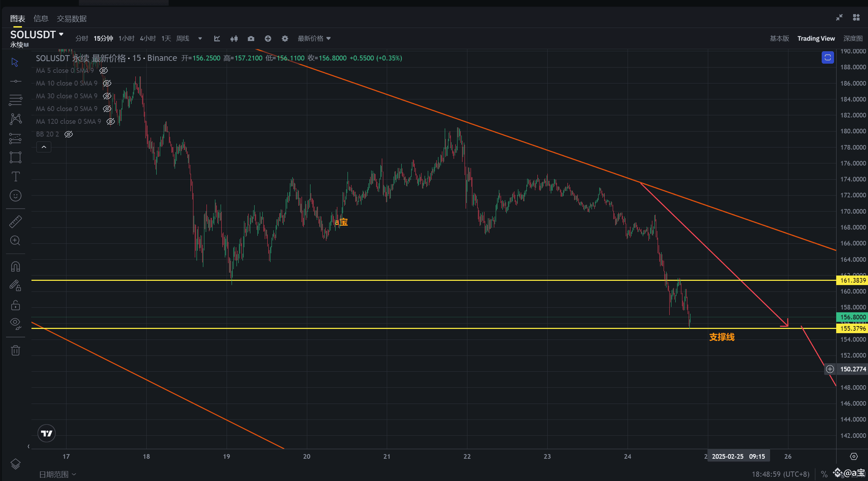This screenshot has width=868, height=481.
Task: Show the MA 10 indicator
Action: [x=107, y=83]
